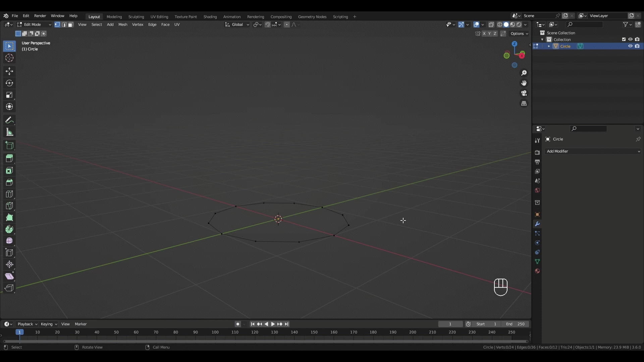The image size is (644, 362).
Task: Open the Render menu
Action: pos(40,16)
